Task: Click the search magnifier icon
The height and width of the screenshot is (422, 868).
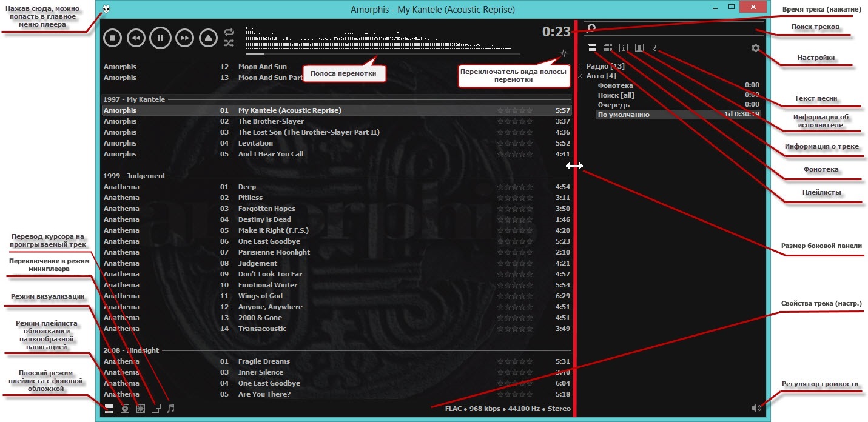Action: pyautogui.click(x=592, y=28)
